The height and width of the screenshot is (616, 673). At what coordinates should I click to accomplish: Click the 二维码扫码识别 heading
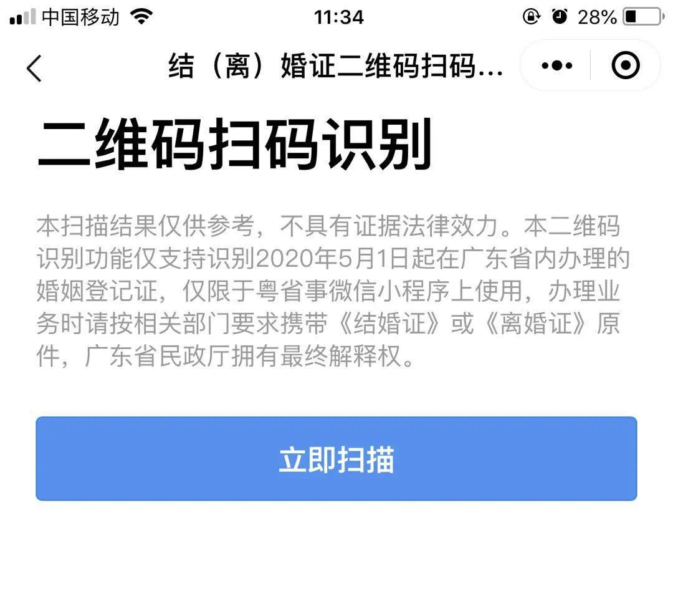coord(234,144)
